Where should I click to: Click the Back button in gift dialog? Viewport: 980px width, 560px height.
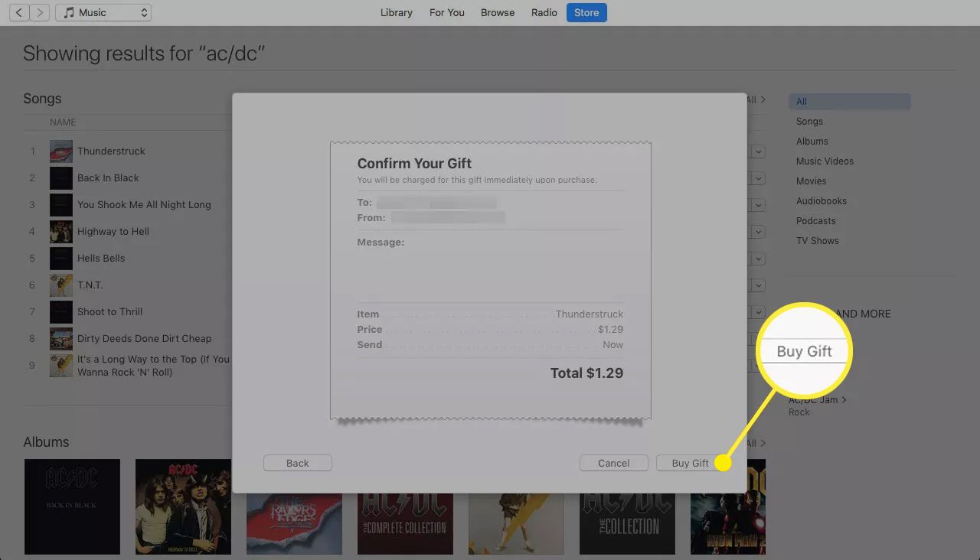tap(297, 463)
